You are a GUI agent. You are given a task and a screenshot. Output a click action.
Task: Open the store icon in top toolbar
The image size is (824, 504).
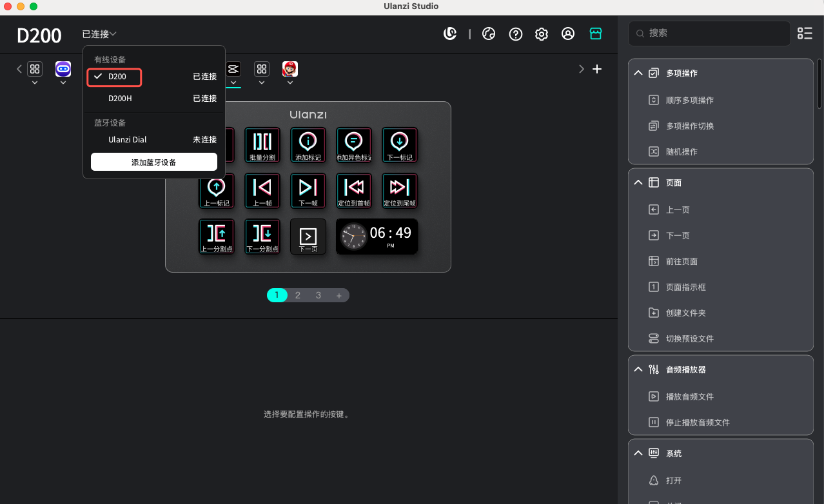(x=596, y=34)
